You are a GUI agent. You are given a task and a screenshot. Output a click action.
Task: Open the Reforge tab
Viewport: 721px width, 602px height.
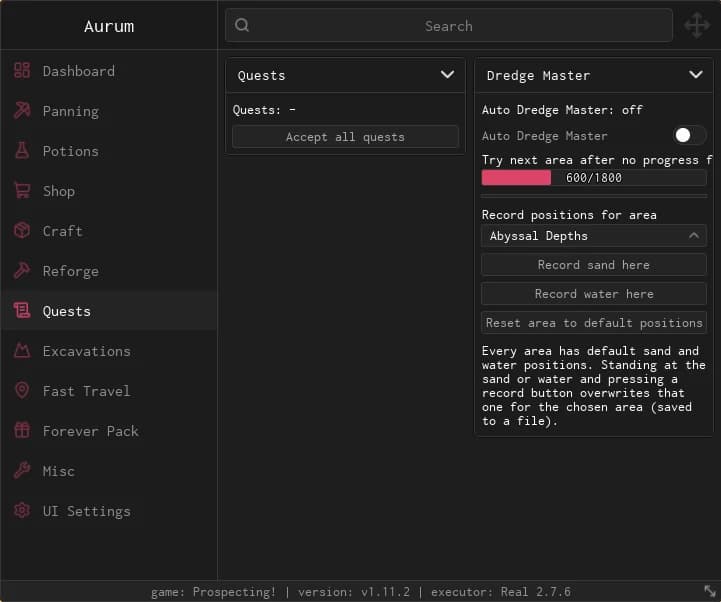[x=109, y=271]
